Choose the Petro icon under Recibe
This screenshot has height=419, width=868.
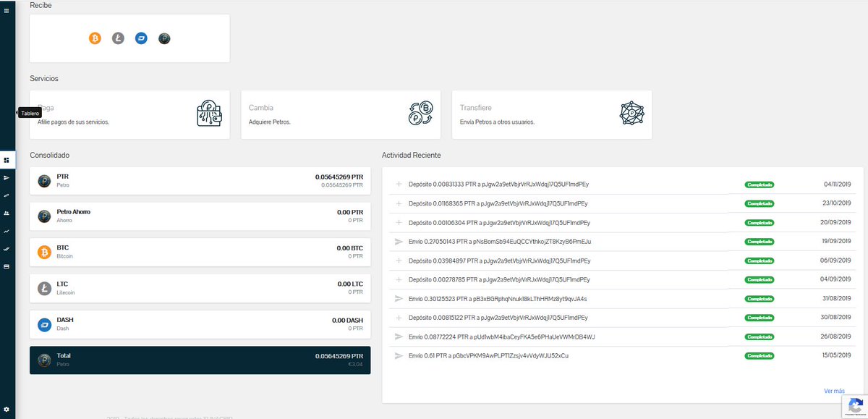164,38
